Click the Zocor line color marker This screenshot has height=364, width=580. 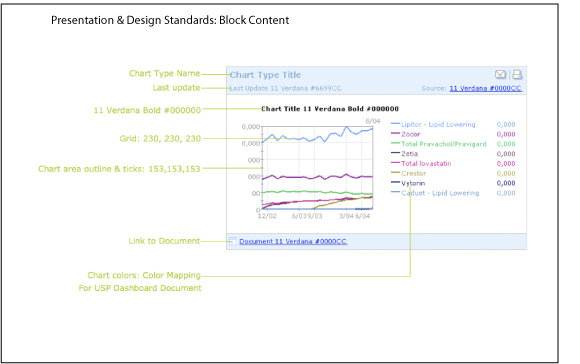395,133
